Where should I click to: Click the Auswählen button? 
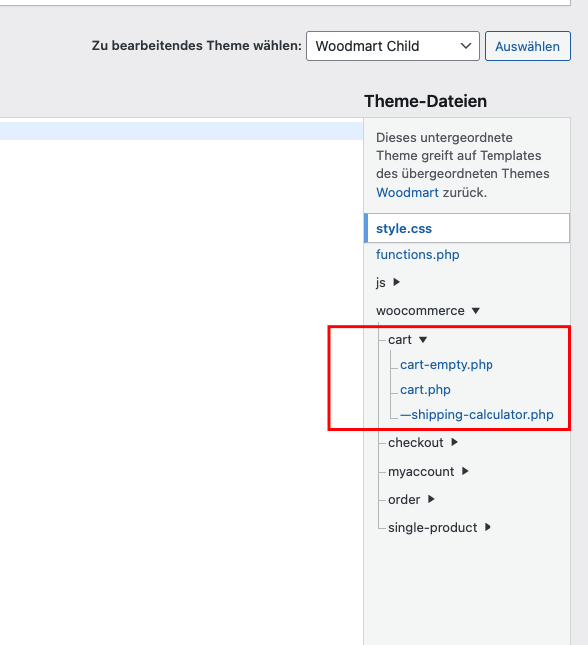tap(528, 46)
